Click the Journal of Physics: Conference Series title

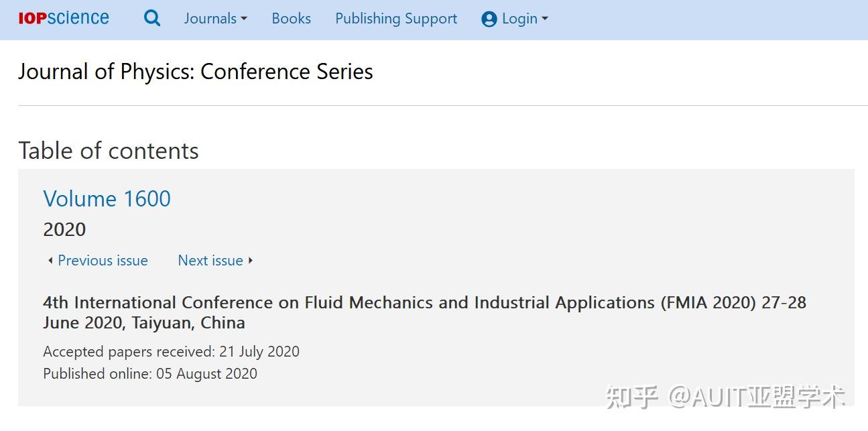click(196, 72)
